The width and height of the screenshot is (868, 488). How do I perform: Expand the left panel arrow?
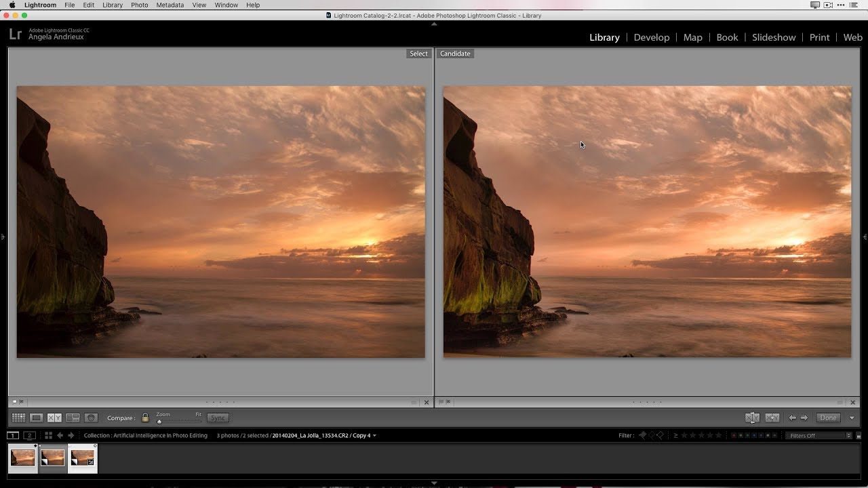3,237
